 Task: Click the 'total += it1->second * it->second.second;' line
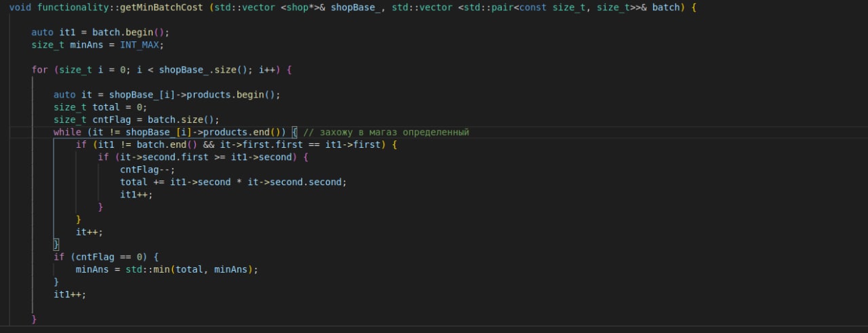(x=233, y=182)
